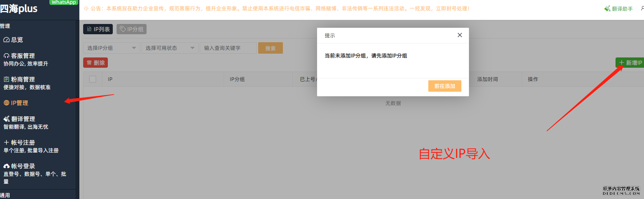Close the 提示 dialog with the X

point(460,35)
